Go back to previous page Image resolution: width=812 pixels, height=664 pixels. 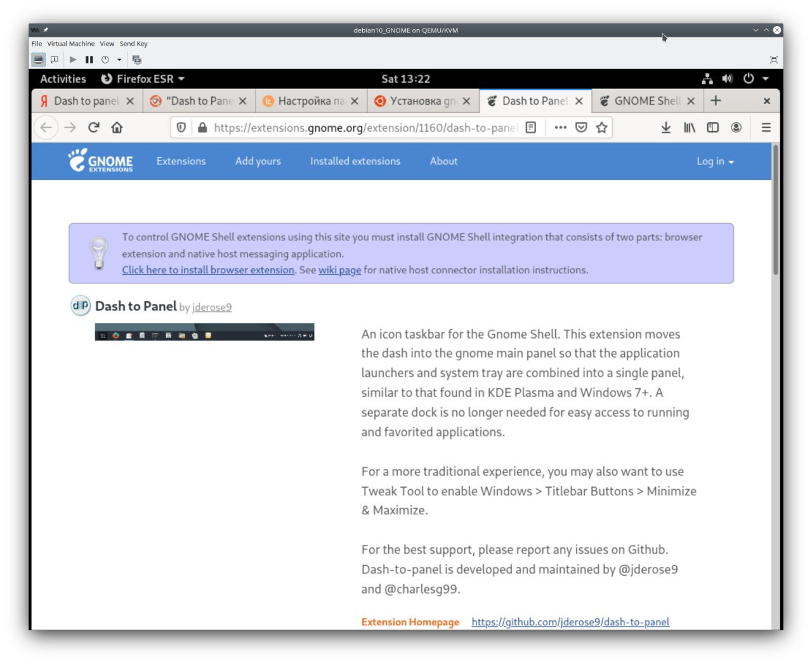[x=46, y=127]
